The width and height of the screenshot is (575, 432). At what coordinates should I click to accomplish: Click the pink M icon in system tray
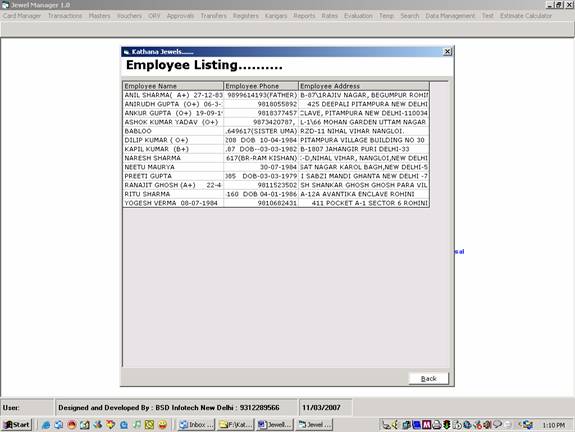click(426, 425)
